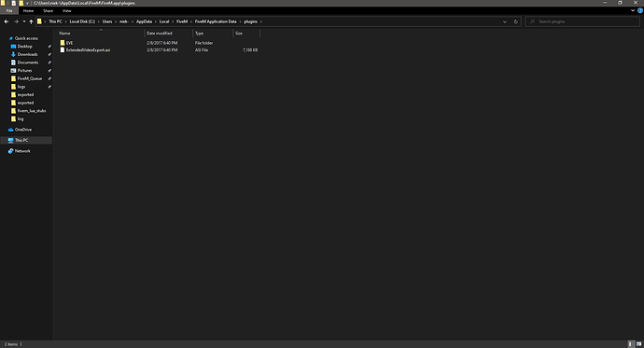Screen dimensions: 644x348
Task: Expand the chevron after plugins breadcrumb
Action: pyautogui.click(x=260, y=21)
